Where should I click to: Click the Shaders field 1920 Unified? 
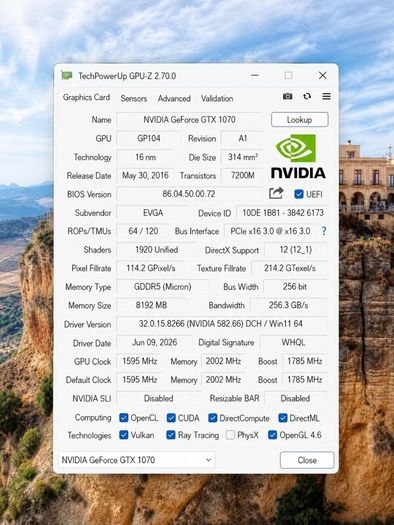coord(156,250)
